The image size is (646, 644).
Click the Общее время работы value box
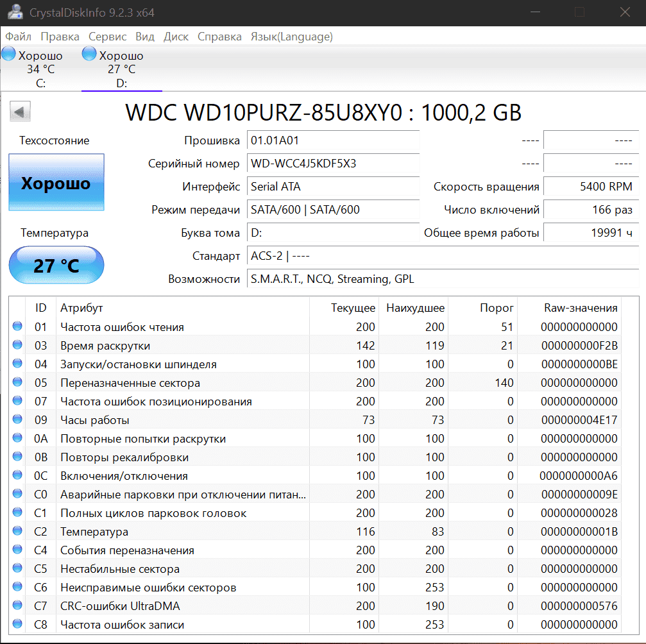tap(590, 233)
